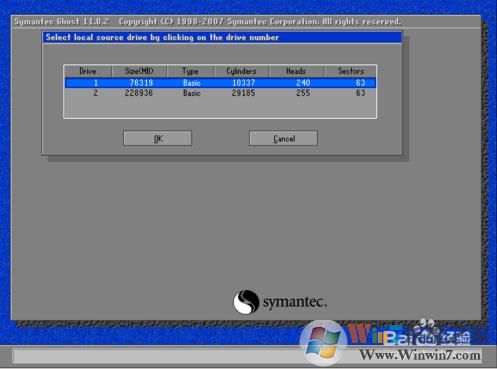
Task: Click size value 76319 in drive 1
Action: coord(141,83)
